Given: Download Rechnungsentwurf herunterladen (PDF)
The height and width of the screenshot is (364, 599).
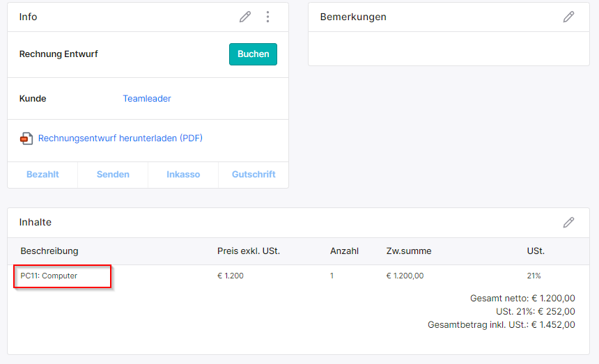Looking at the screenshot, I should coord(120,138).
